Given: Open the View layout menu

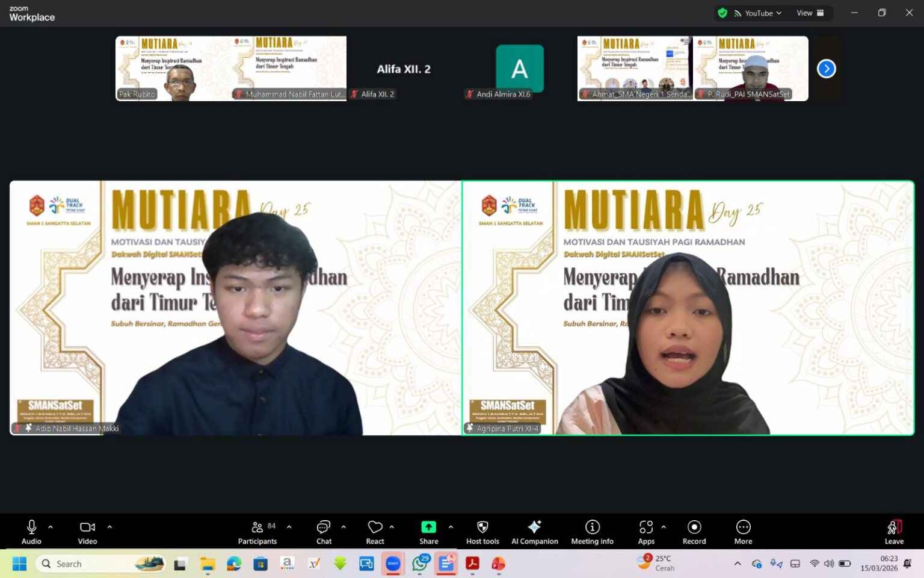Looking at the screenshot, I should pos(810,13).
